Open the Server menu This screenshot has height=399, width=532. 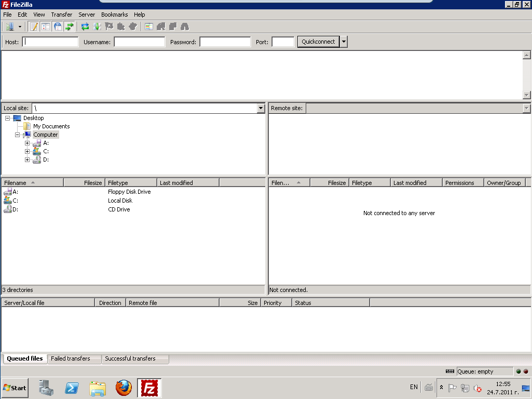[87, 15]
